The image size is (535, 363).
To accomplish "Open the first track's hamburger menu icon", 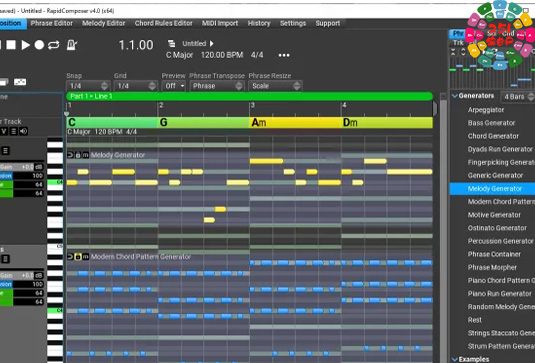I will 5,150.
